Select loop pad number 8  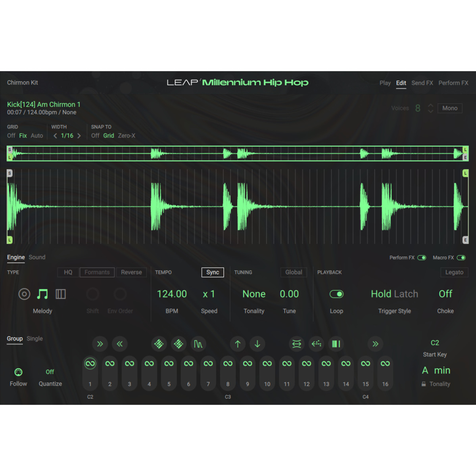(x=228, y=373)
